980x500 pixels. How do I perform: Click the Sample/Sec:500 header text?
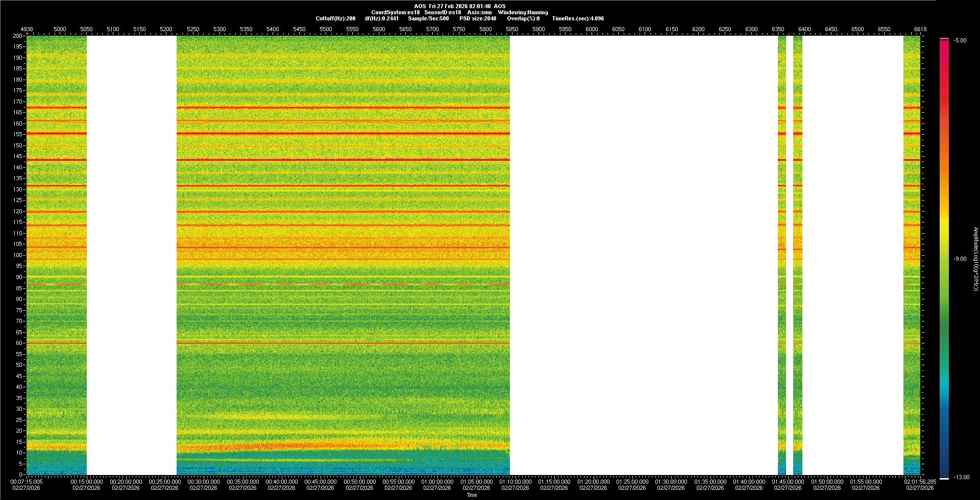pyautogui.click(x=428, y=18)
